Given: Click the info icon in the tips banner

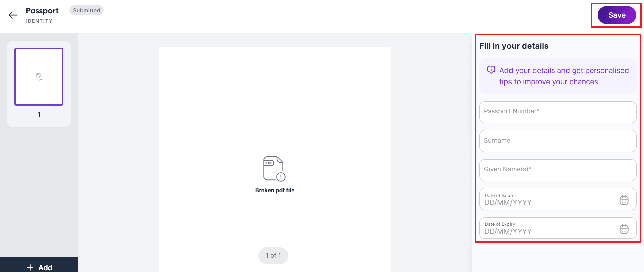Looking at the screenshot, I should tap(491, 70).
